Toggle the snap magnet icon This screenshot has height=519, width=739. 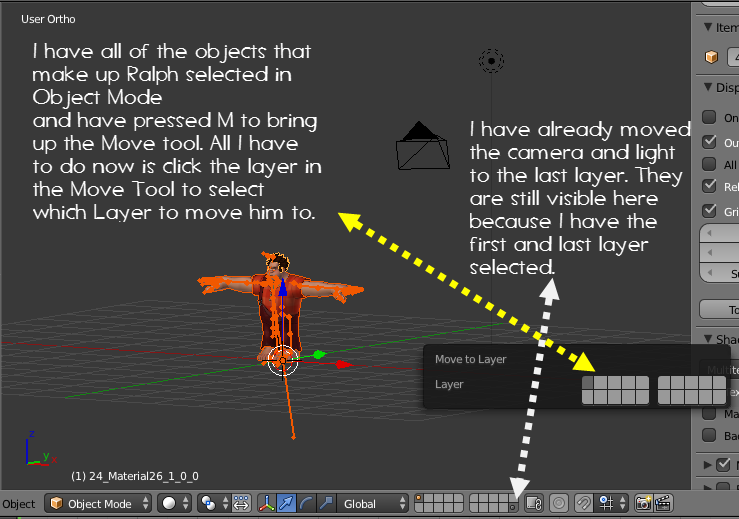pyautogui.click(x=583, y=503)
